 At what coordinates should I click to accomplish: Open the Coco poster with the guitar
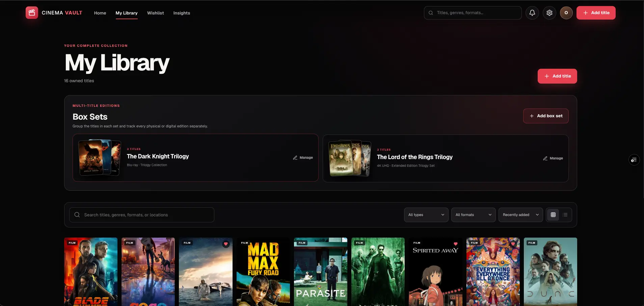tap(148, 272)
